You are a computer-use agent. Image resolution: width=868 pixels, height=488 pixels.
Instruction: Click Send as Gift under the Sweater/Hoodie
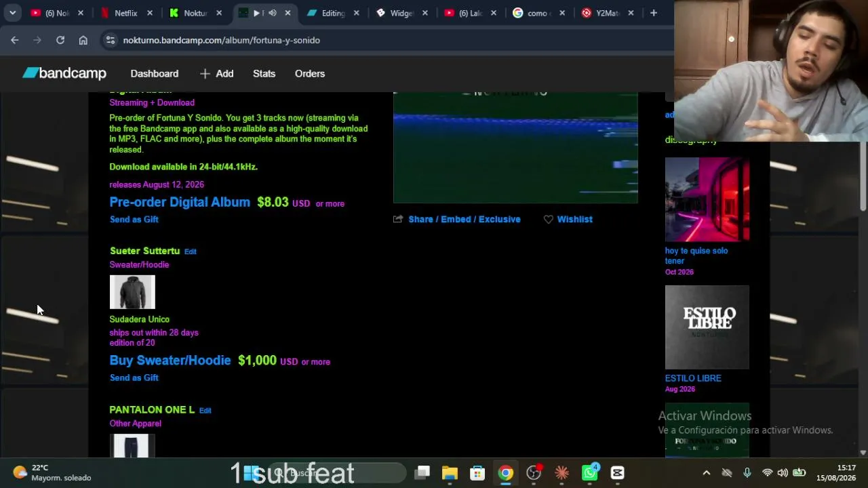(x=134, y=378)
